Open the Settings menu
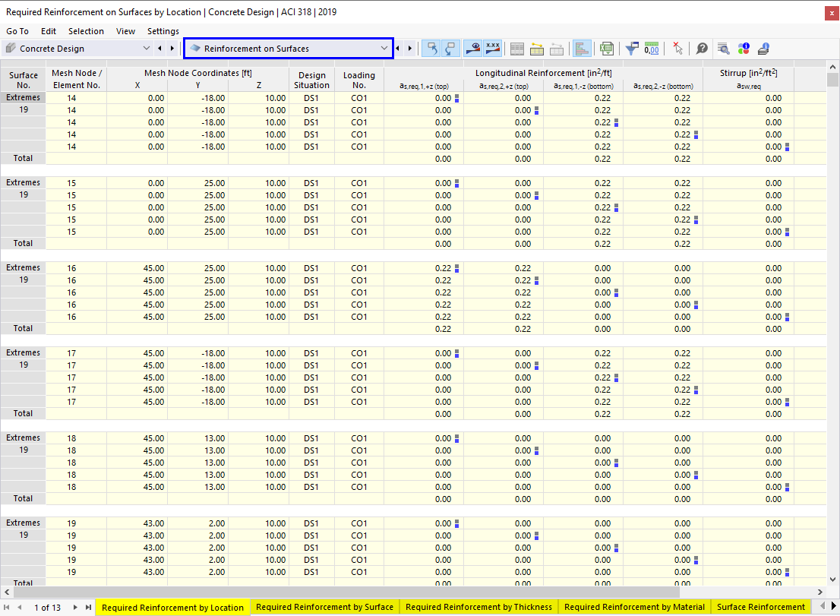840x616 pixels. [163, 31]
